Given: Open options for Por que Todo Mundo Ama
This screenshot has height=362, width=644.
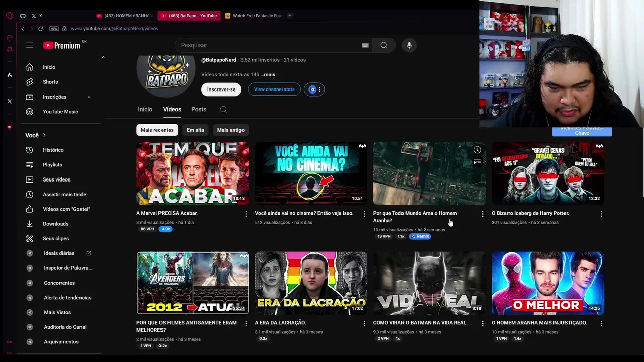Looking at the screenshot, I should (482, 214).
